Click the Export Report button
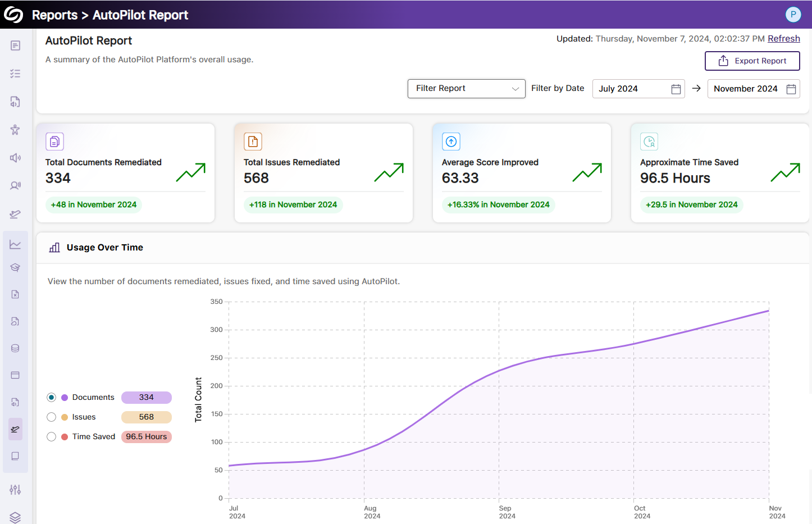Screen dimensions: 812x524 [752, 61]
